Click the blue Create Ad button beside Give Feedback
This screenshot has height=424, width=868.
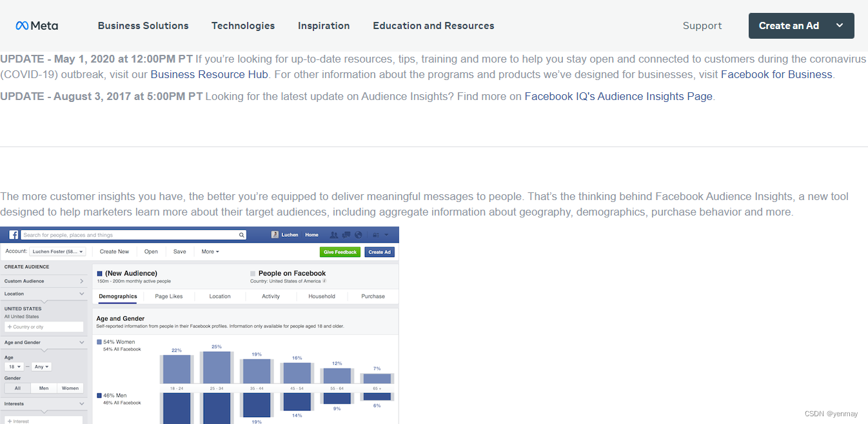[x=379, y=252]
